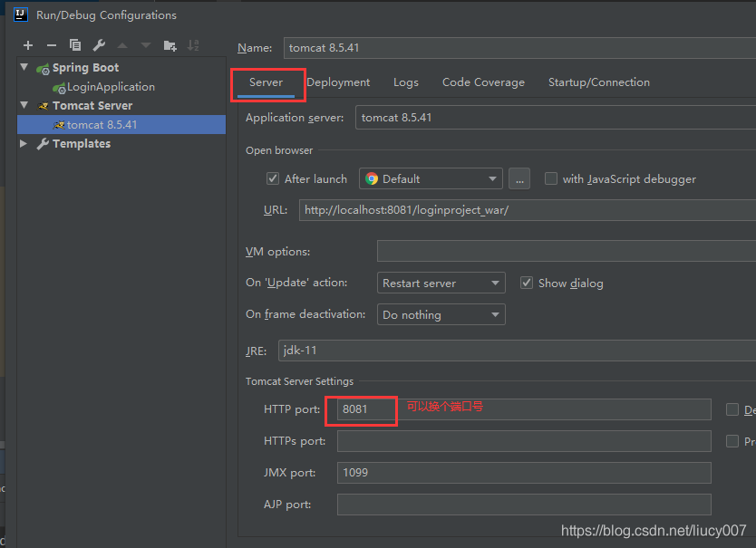Move the configuration down with the arrow
The height and width of the screenshot is (548, 756).
tap(146, 45)
